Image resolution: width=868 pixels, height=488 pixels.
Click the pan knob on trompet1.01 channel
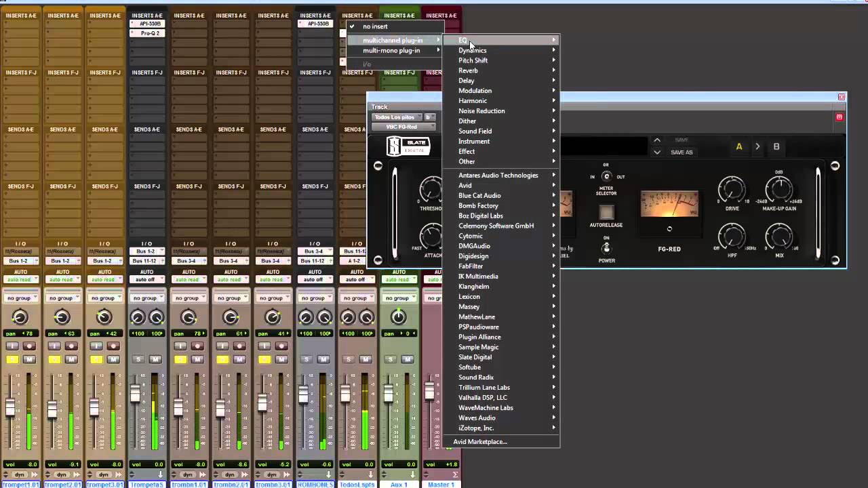point(20,317)
